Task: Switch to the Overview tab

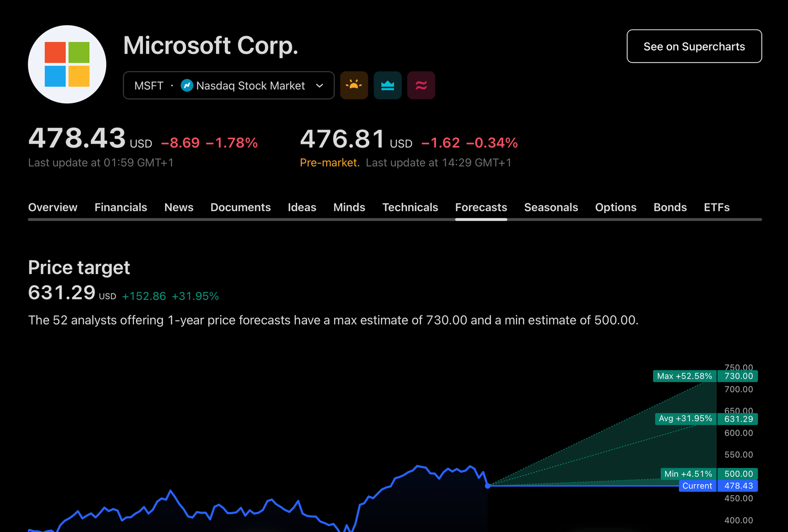Action: tap(53, 207)
